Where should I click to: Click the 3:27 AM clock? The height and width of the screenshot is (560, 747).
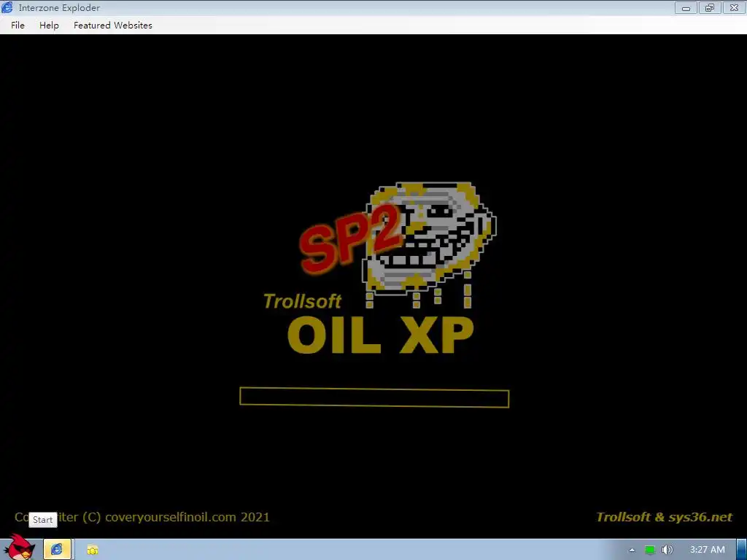708,550
